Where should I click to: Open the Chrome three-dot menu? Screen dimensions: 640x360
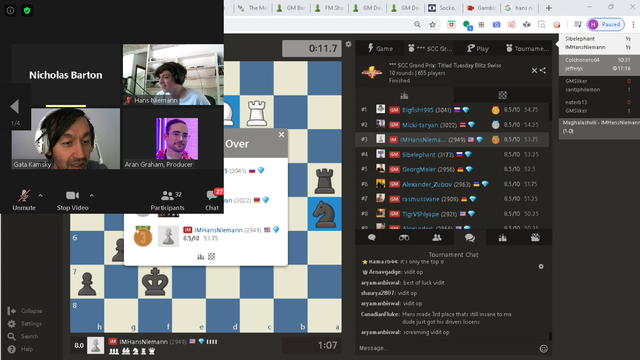coord(633,24)
